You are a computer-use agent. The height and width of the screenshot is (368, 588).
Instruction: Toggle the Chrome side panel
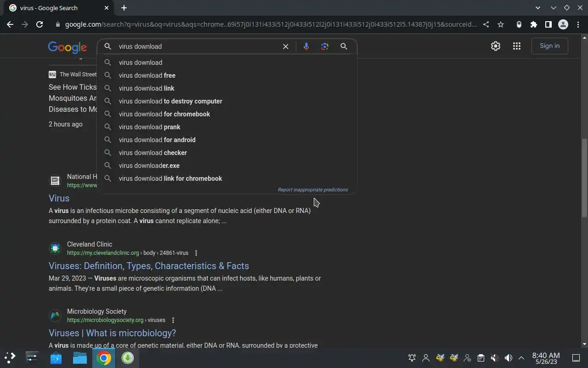548,24
